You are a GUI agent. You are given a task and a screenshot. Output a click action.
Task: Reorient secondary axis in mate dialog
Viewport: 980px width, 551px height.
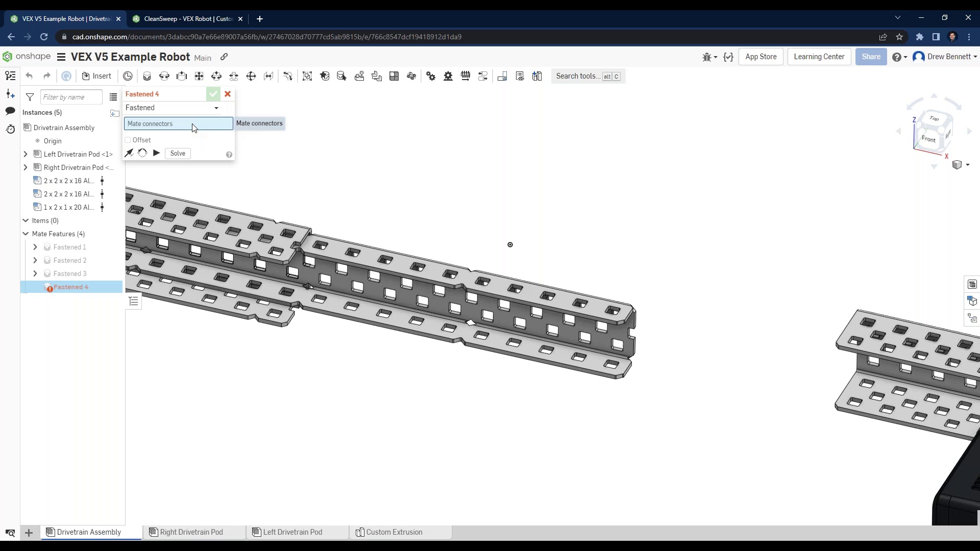142,153
